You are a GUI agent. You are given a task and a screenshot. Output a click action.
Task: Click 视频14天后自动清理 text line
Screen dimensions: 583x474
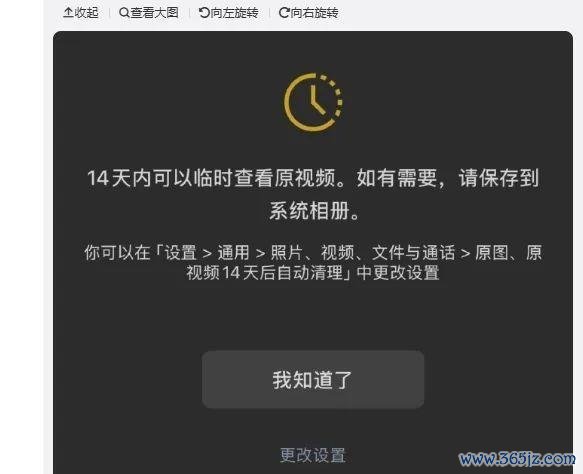pos(264,273)
